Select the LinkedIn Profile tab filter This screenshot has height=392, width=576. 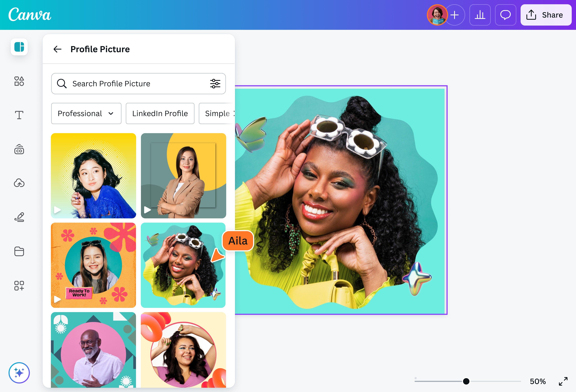coord(160,113)
